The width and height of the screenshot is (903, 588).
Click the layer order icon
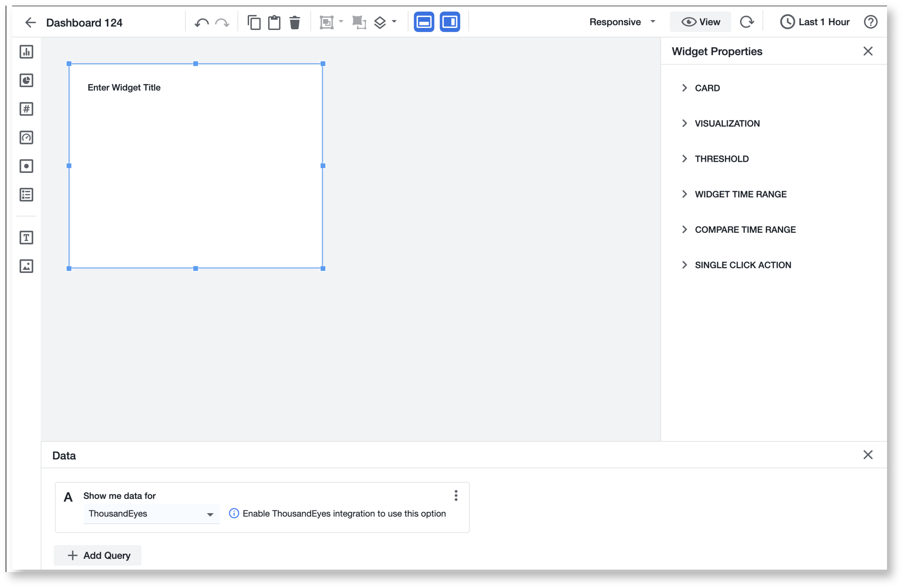point(380,22)
